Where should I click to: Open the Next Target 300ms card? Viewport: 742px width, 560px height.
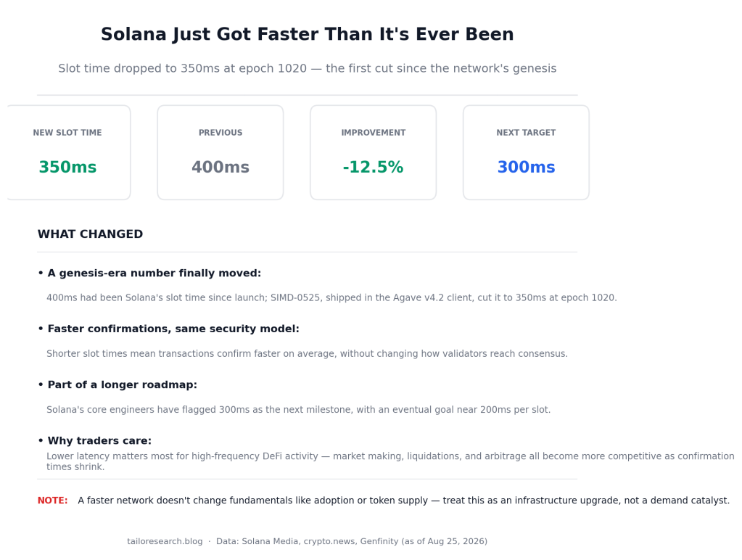526,152
